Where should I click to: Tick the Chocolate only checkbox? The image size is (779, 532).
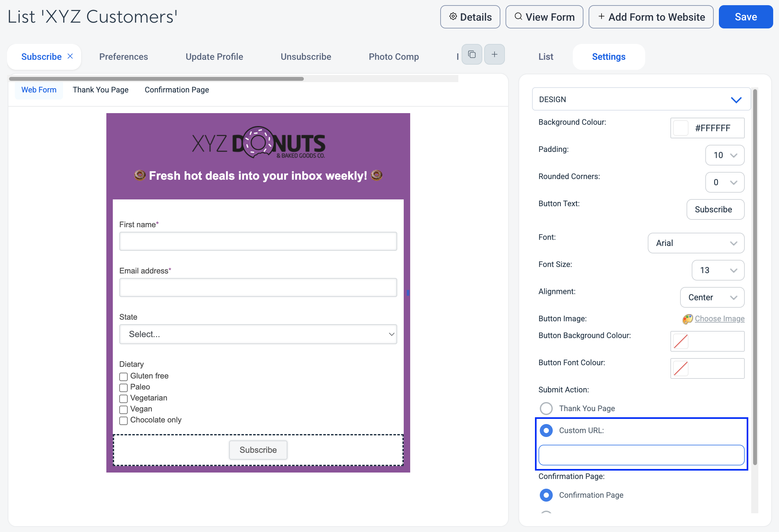123,421
